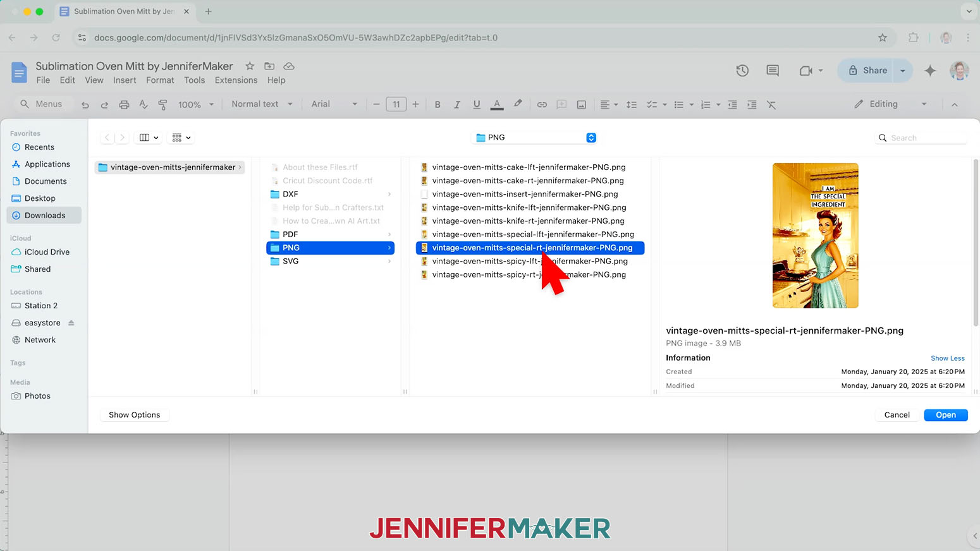Open the Extensions menu
The height and width of the screenshot is (551, 980).
point(236,80)
